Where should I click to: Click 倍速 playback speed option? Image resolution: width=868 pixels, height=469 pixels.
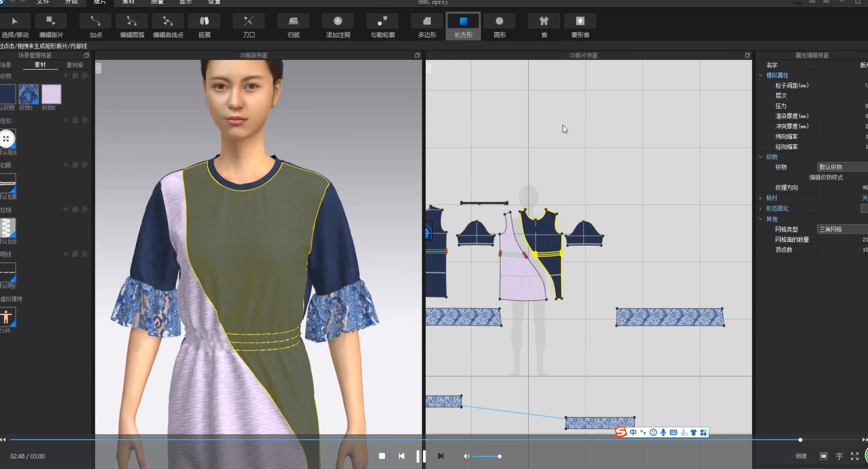click(x=801, y=456)
